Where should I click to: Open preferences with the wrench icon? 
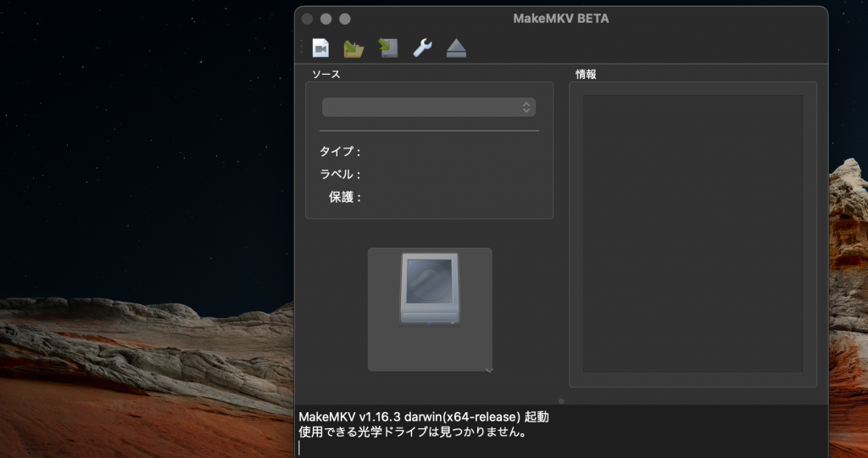[422, 48]
